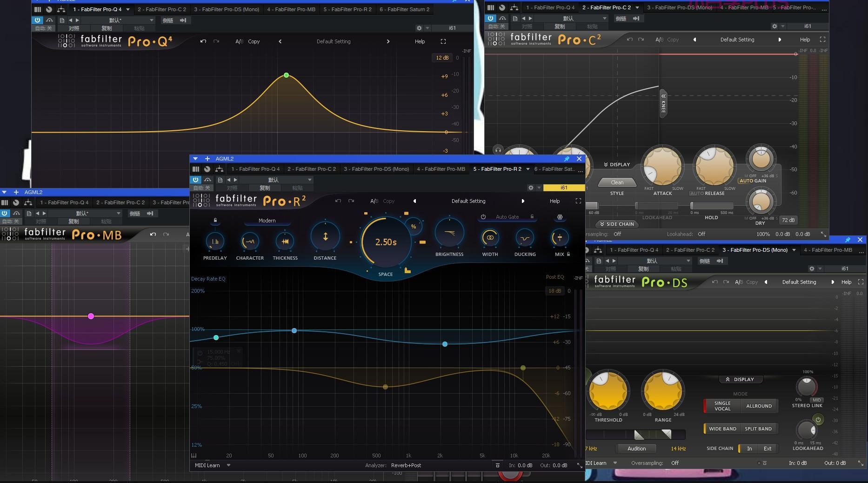Select Pro-DS (Mono) tab in Pro-R 2 window
The height and width of the screenshot is (483, 868).
coord(376,169)
